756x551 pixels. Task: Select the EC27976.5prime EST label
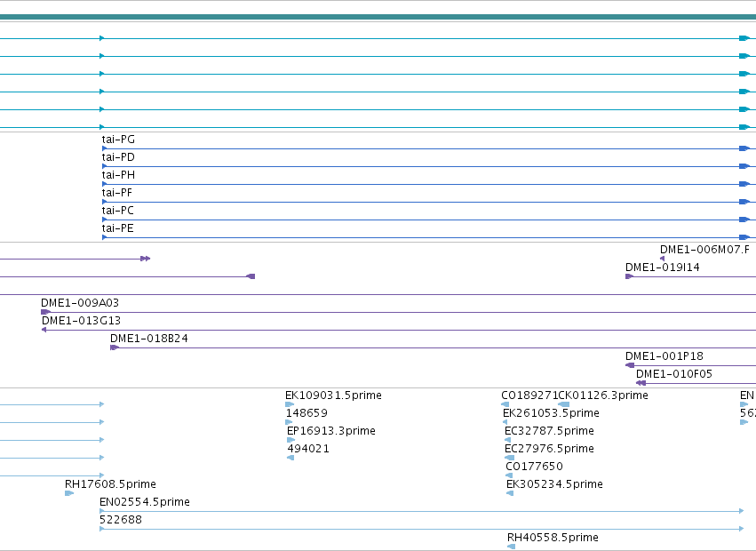tap(549, 449)
